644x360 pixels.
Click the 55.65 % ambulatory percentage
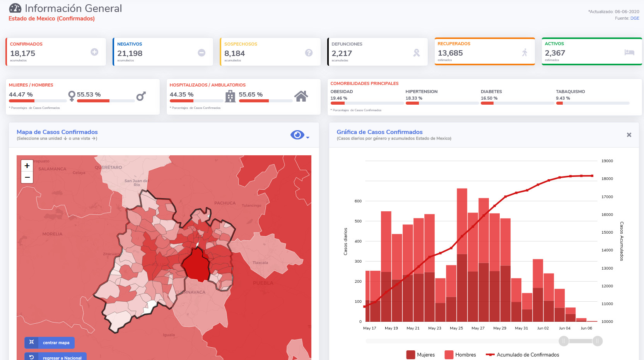click(x=251, y=94)
